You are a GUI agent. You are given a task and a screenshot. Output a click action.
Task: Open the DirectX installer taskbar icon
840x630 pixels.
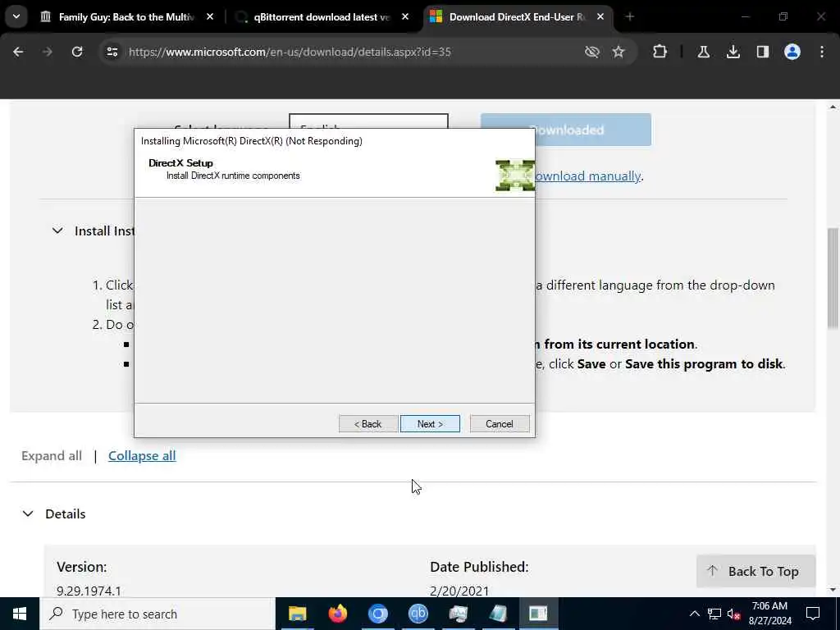click(538, 614)
